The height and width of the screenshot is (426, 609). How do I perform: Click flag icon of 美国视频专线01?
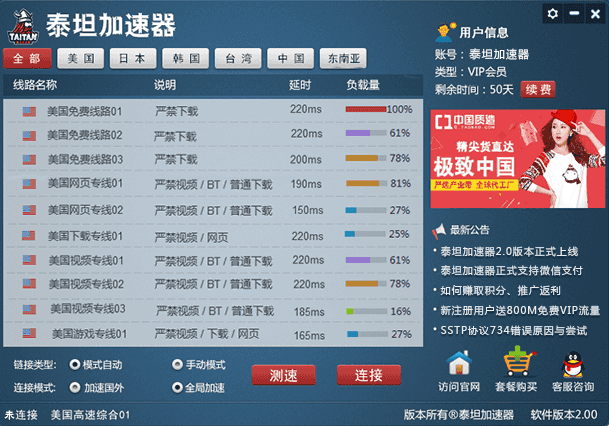29,260
